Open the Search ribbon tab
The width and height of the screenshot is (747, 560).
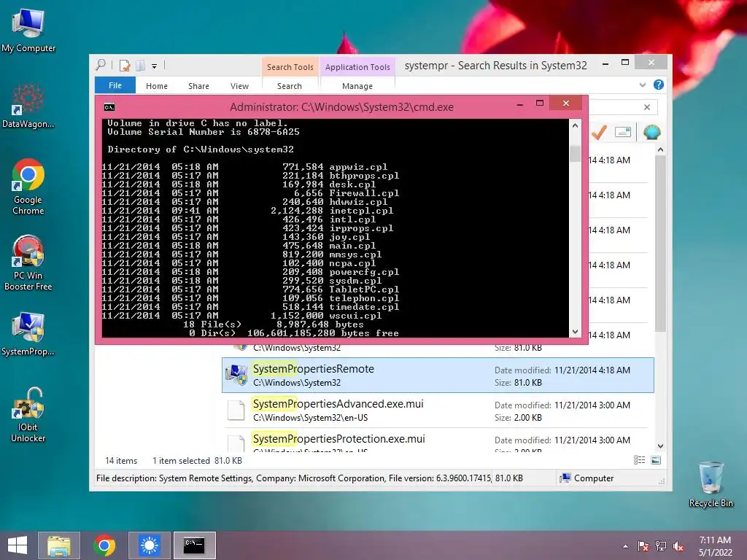click(x=290, y=86)
